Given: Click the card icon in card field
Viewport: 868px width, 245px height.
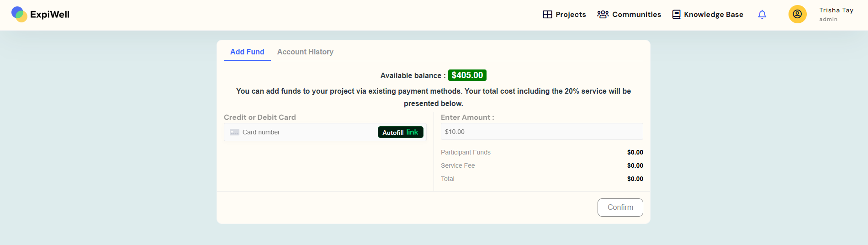Looking at the screenshot, I should [x=234, y=132].
